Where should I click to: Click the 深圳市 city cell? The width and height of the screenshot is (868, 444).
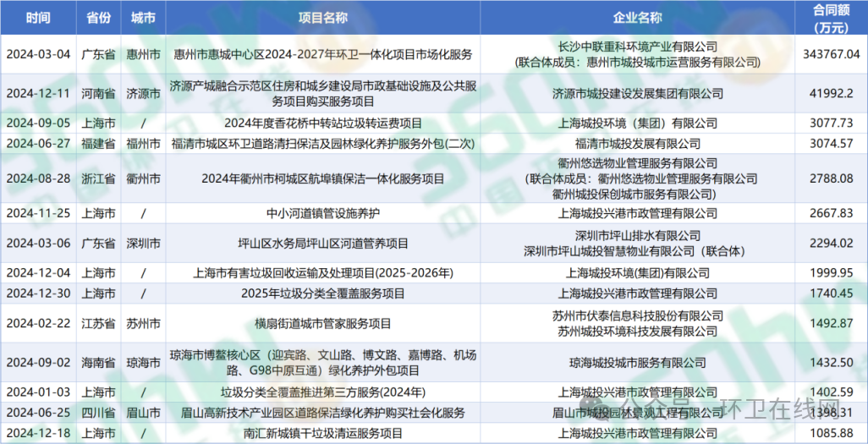tap(143, 243)
